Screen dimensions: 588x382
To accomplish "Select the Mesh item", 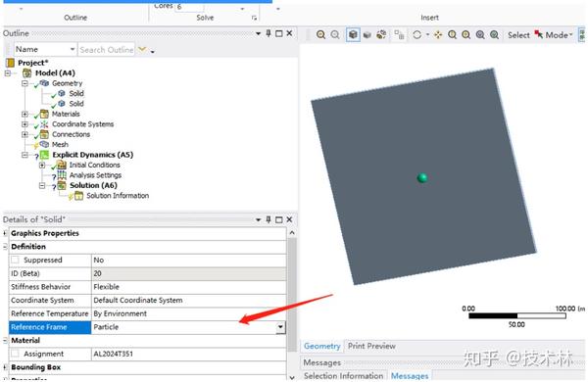I will pos(60,144).
